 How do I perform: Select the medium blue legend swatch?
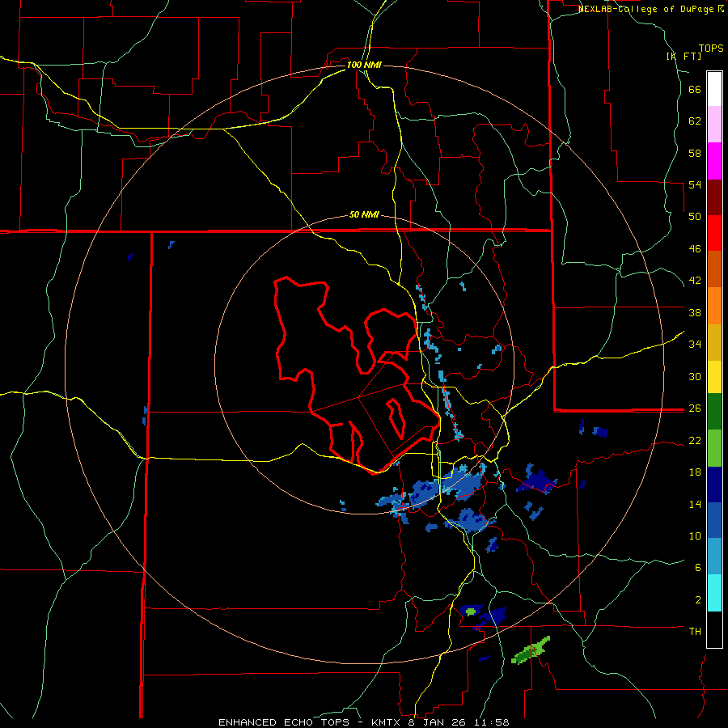(x=714, y=520)
